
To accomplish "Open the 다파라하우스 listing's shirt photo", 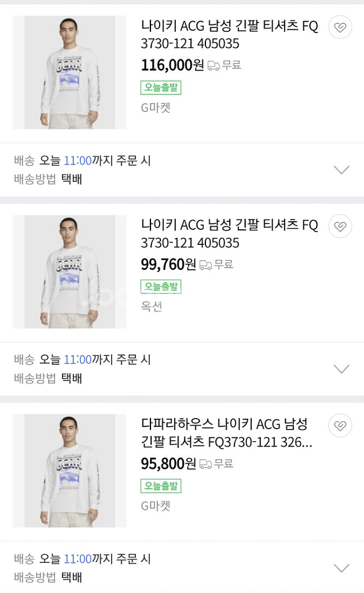I will (x=69, y=471).
